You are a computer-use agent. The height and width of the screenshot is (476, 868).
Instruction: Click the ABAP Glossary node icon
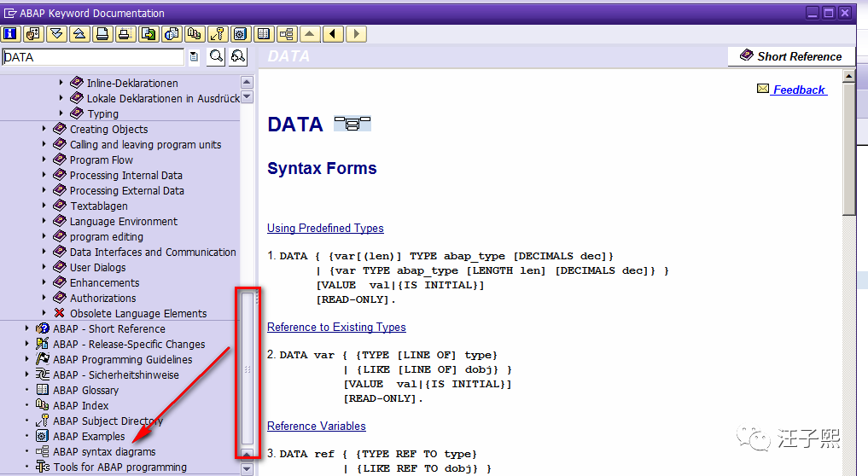coord(43,390)
